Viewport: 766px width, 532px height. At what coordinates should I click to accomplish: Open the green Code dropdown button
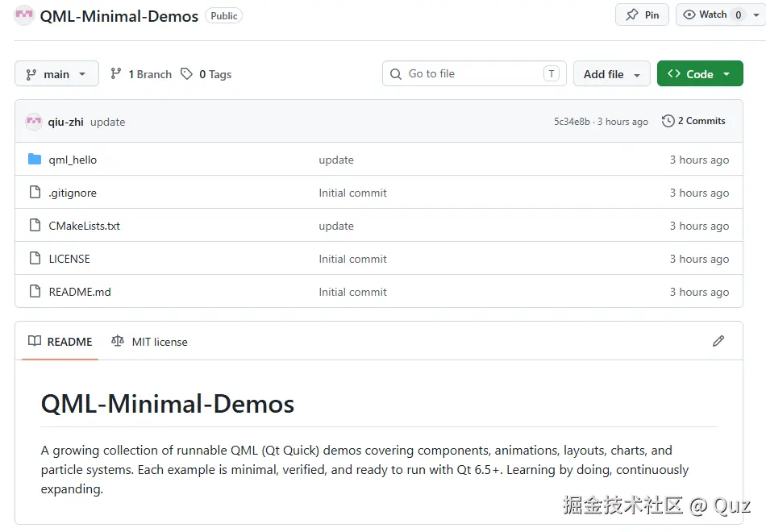[700, 74]
